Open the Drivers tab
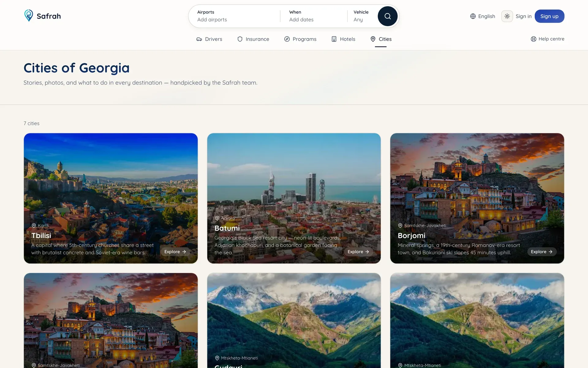The height and width of the screenshot is (368, 588). point(209,39)
